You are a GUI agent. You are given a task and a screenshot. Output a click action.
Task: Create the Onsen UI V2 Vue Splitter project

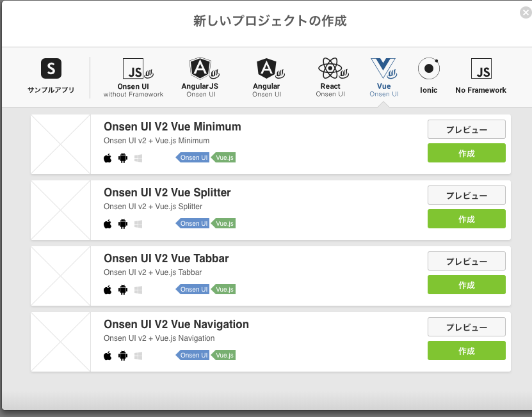(x=467, y=219)
